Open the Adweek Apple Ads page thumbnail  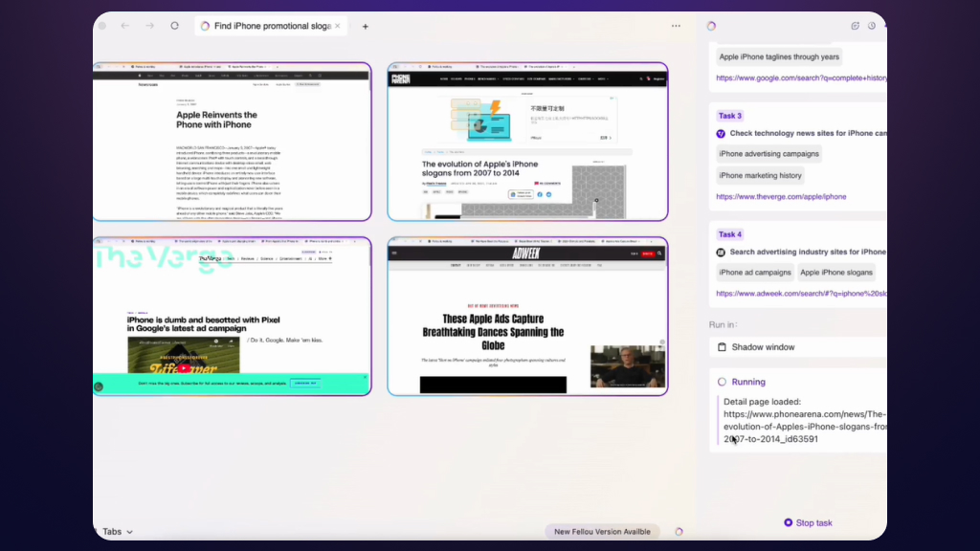point(527,318)
